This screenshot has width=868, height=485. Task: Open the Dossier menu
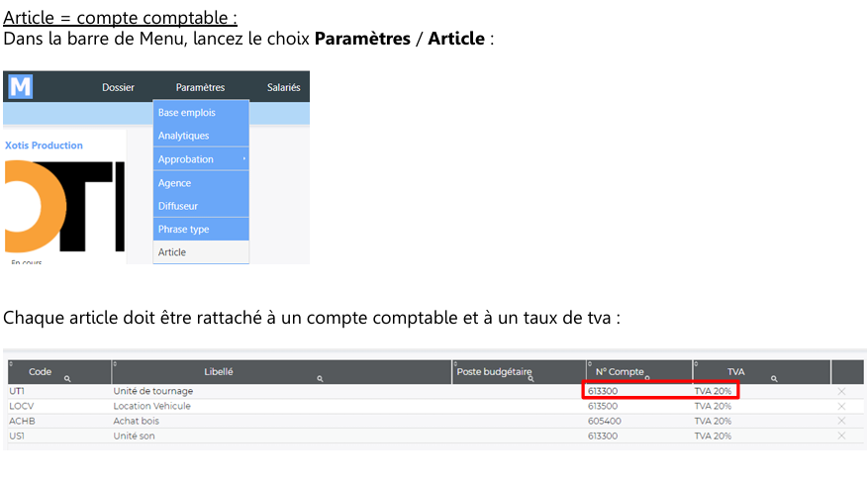click(x=118, y=88)
